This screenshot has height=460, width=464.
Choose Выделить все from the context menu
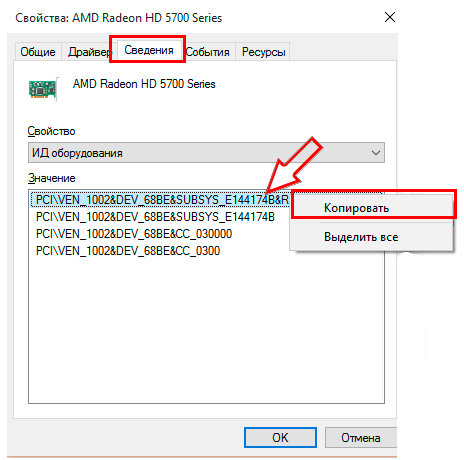372,237
